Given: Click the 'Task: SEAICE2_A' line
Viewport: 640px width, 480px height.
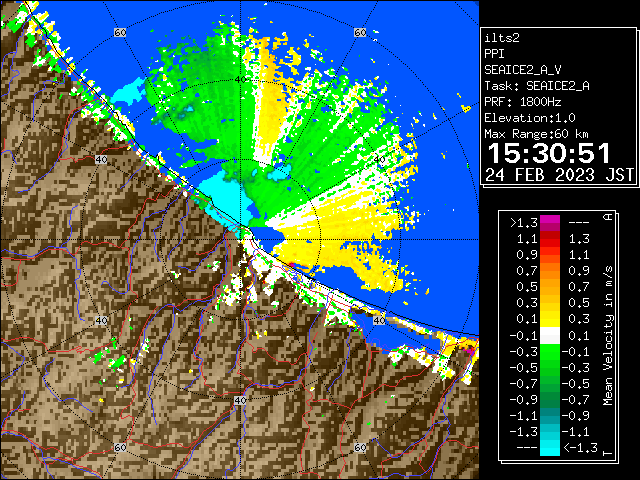Looking at the screenshot, I should (x=537, y=86).
